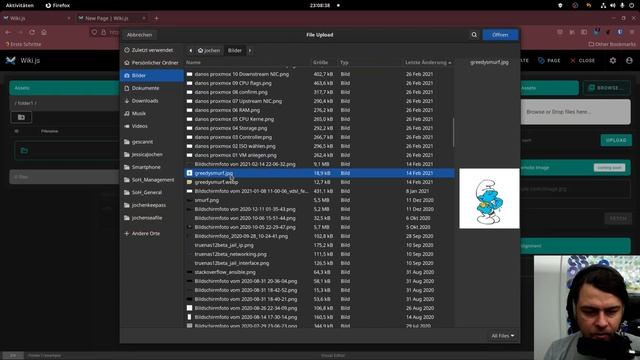
Task: Select danos proxmox 02 ISO wählen.png
Action: 319,146
